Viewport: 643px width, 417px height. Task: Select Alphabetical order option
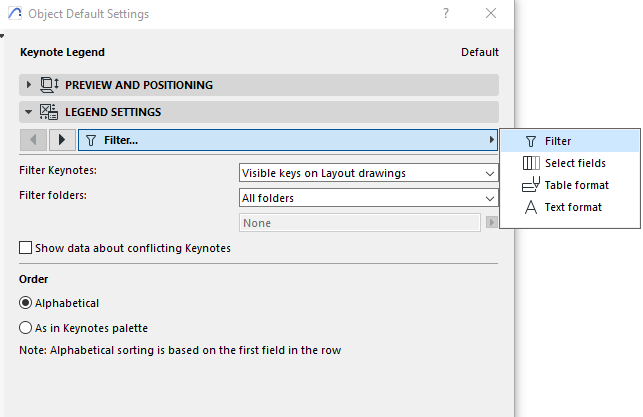(x=26, y=302)
